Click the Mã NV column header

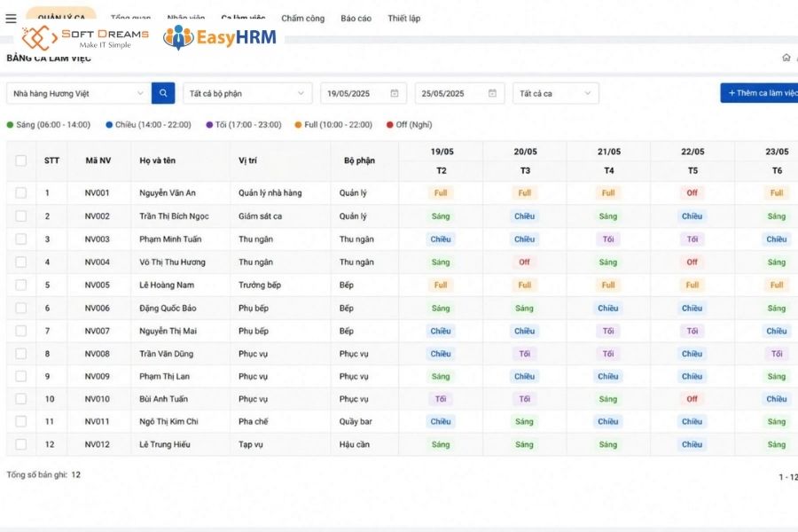coord(98,160)
